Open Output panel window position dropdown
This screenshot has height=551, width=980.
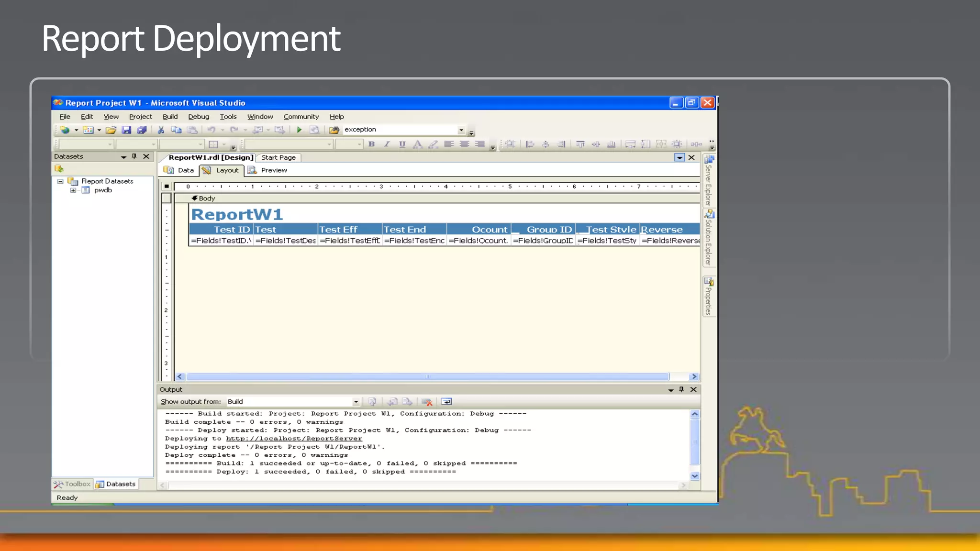click(x=670, y=390)
